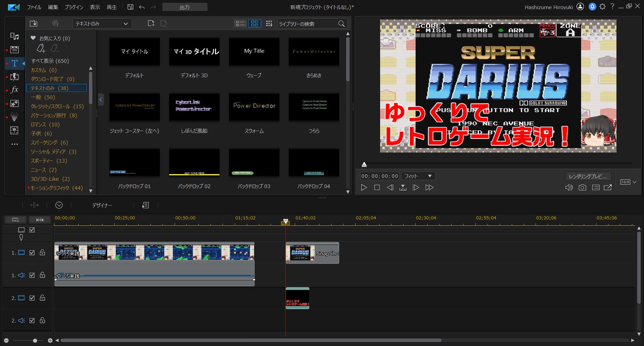Toggle audio track 1 enable checkbox
644x346 pixels.
click(x=32, y=275)
